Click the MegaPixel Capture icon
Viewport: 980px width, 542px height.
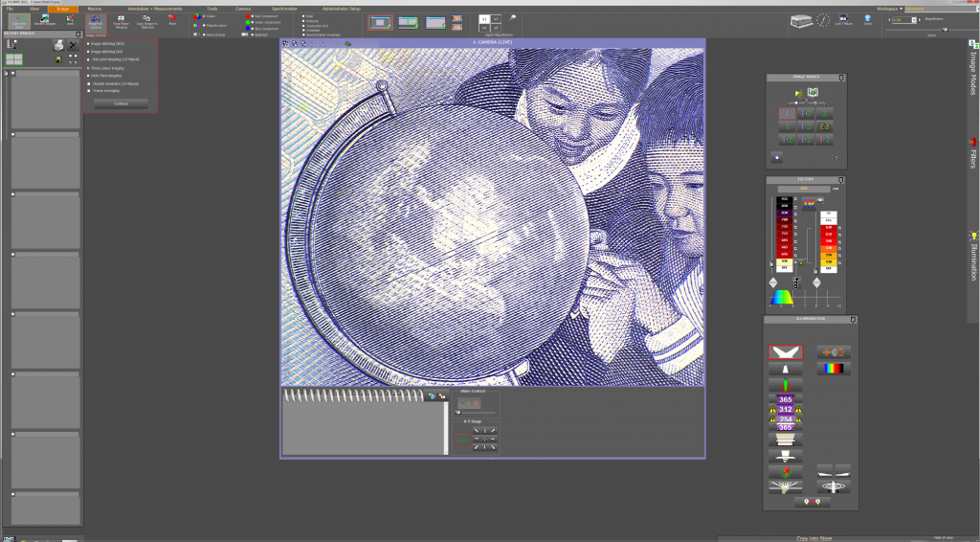click(95, 19)
